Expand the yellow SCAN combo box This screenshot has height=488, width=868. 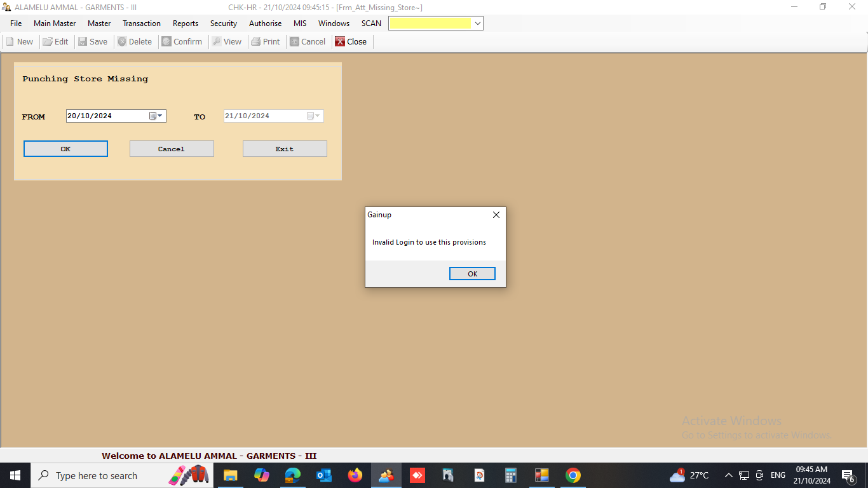point(478,24)
